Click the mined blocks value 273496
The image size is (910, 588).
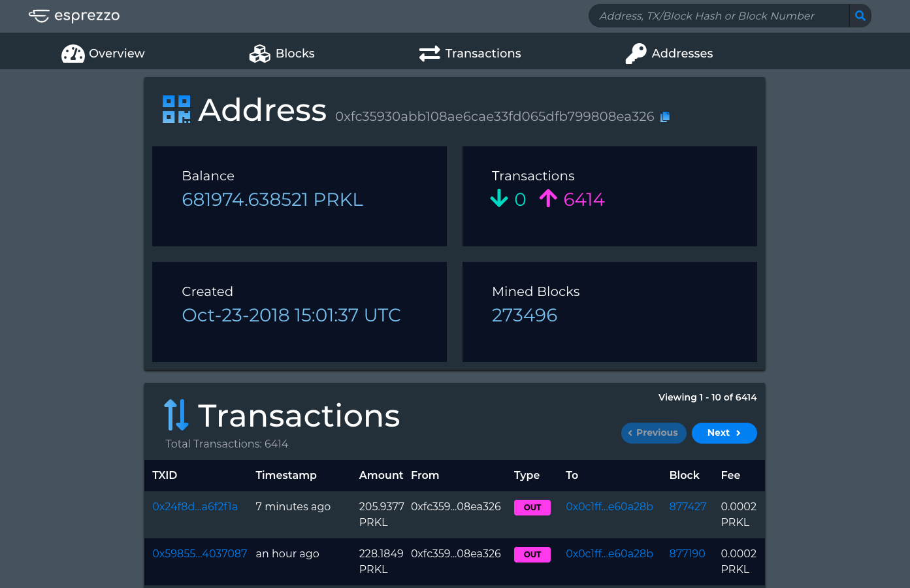525,315
